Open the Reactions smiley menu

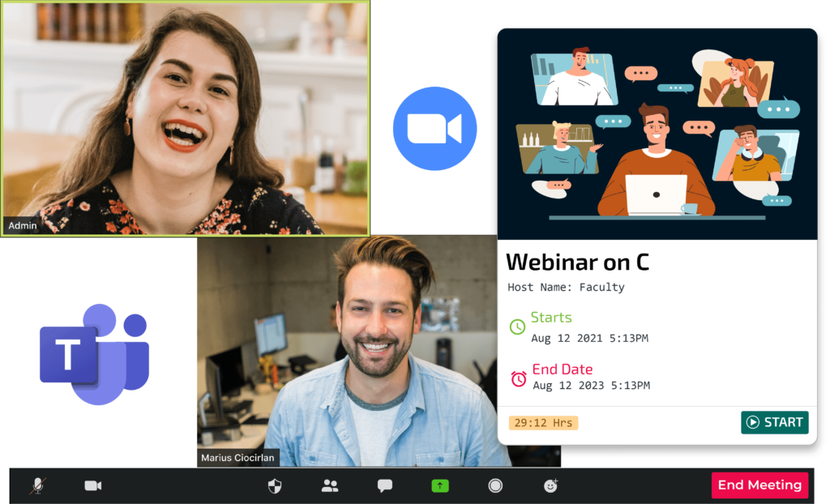tap(551, 485)
